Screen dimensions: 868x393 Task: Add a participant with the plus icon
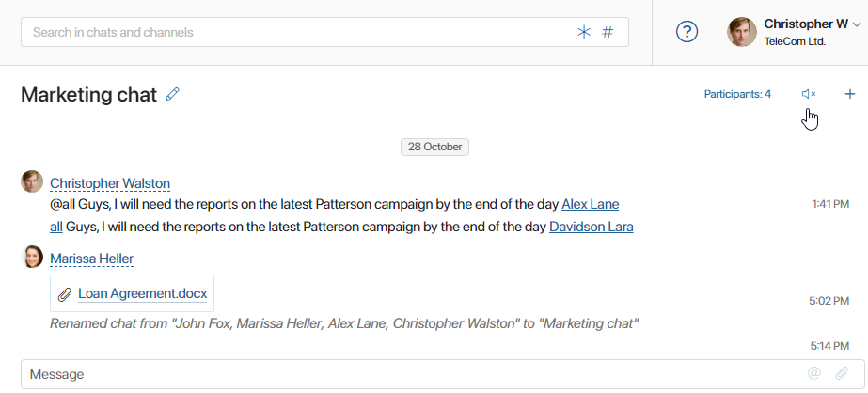point(850,94)
